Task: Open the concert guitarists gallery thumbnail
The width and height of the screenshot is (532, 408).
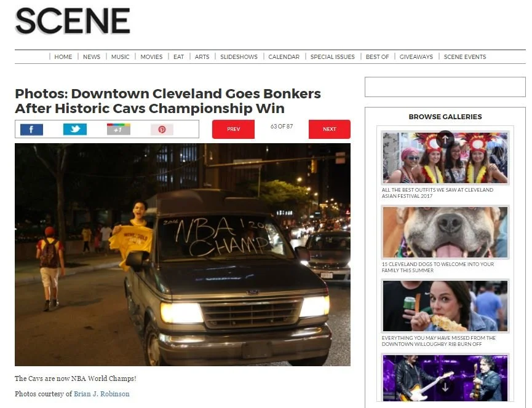Action: click(445, 378)
